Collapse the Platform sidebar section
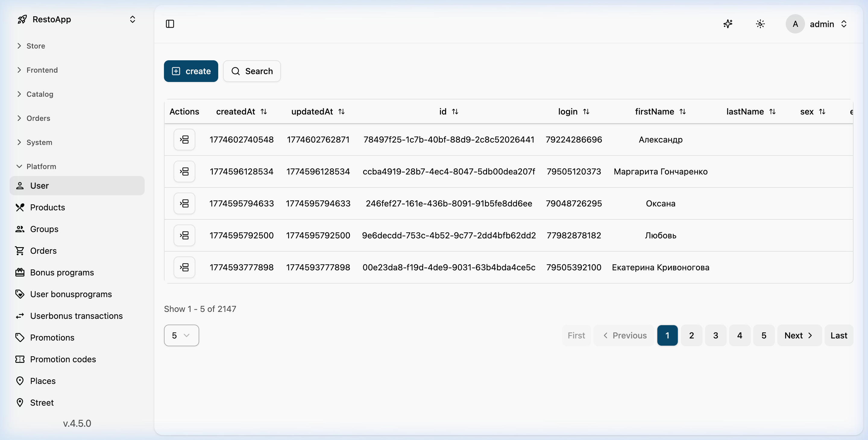The image size is (868, 440). (x=41, y=166)
